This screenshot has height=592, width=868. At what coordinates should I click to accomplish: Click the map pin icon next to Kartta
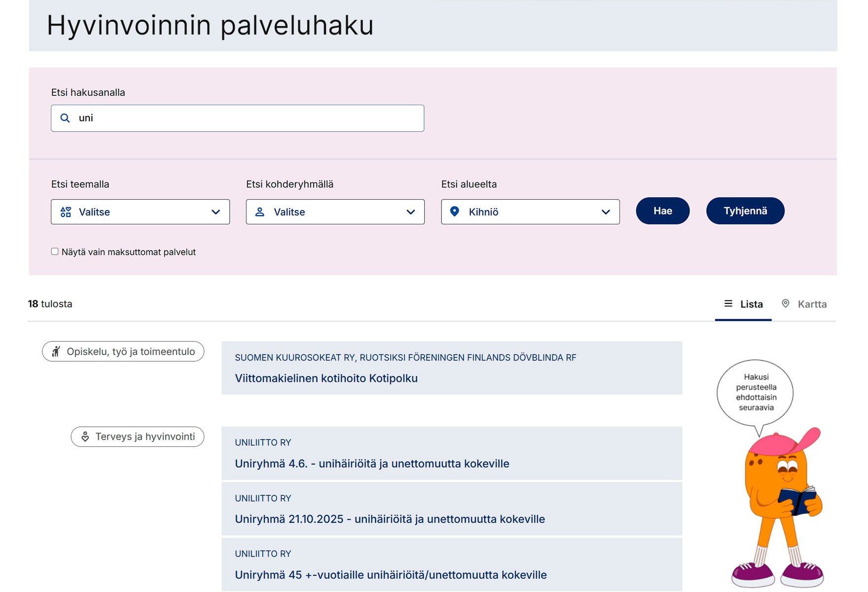click(x=786, y=304)
